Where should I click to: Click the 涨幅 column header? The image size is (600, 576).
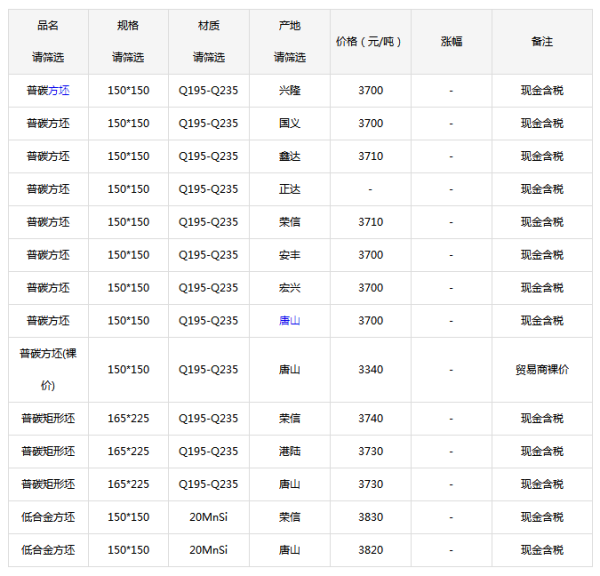tap(452, 41)
